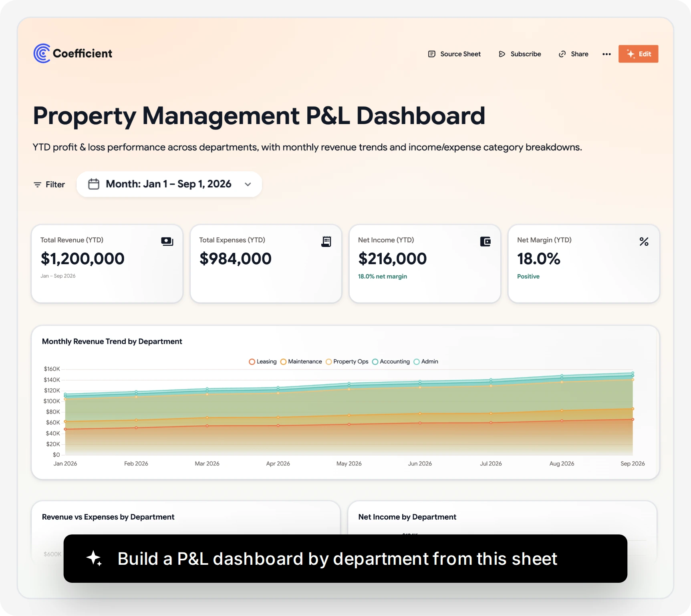
Task: Click the 'Positive' label on Net Margin card
Action: click(x=528, y=276)
